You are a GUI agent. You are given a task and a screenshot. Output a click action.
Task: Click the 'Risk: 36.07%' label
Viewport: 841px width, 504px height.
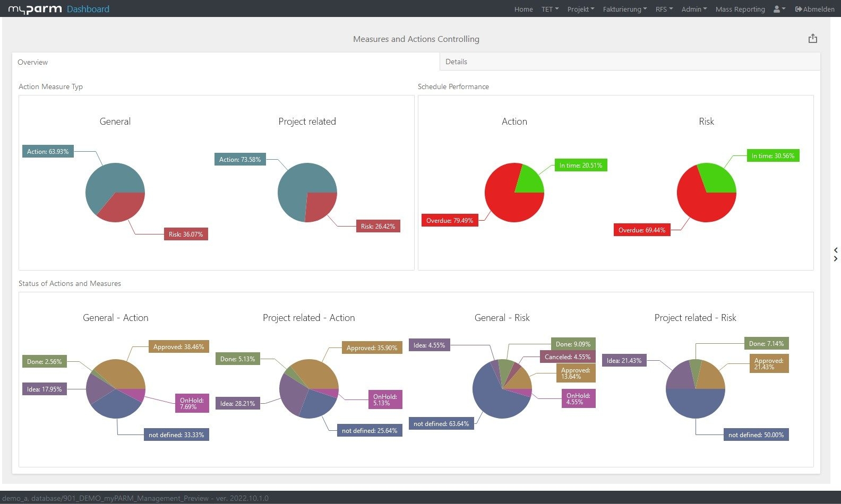(186, 234)
